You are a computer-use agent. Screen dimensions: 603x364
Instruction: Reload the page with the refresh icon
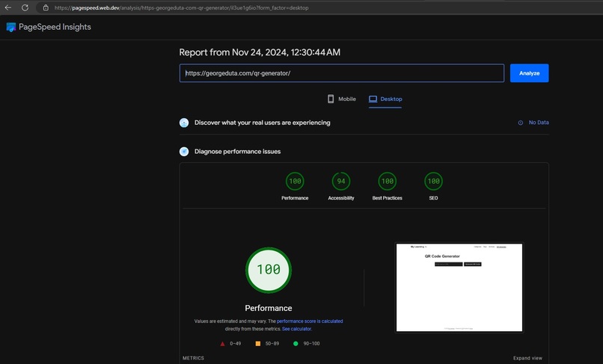point(25,7)
